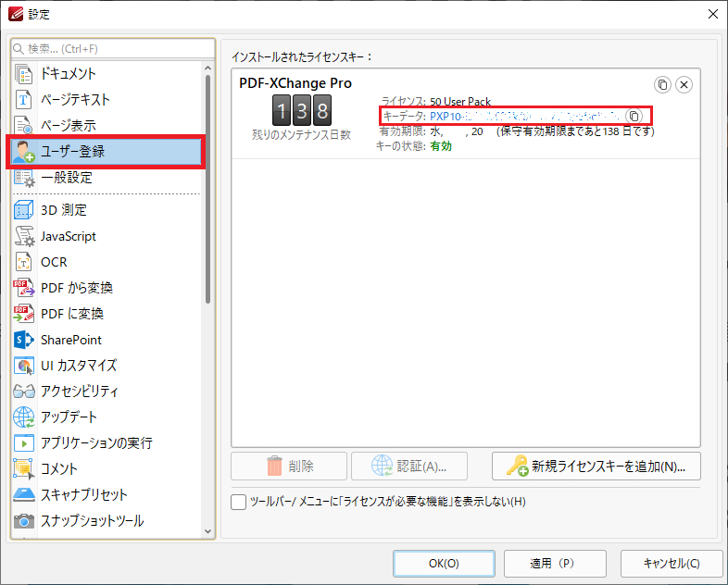Click the ユーザー登録 user icon

coord(24,152)
